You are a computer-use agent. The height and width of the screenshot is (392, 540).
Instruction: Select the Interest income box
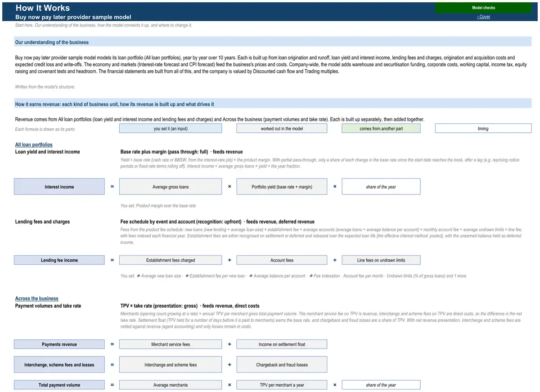59,187
